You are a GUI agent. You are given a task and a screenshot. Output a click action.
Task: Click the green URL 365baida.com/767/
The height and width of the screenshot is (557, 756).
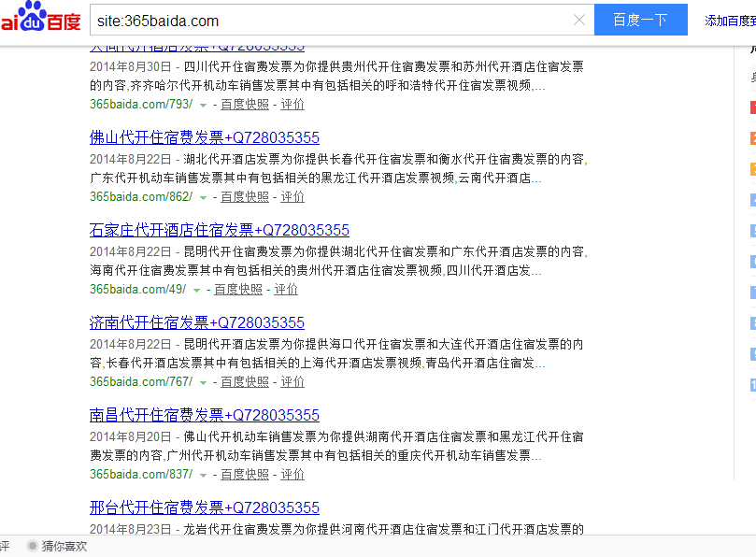click(x=141, y=382)
